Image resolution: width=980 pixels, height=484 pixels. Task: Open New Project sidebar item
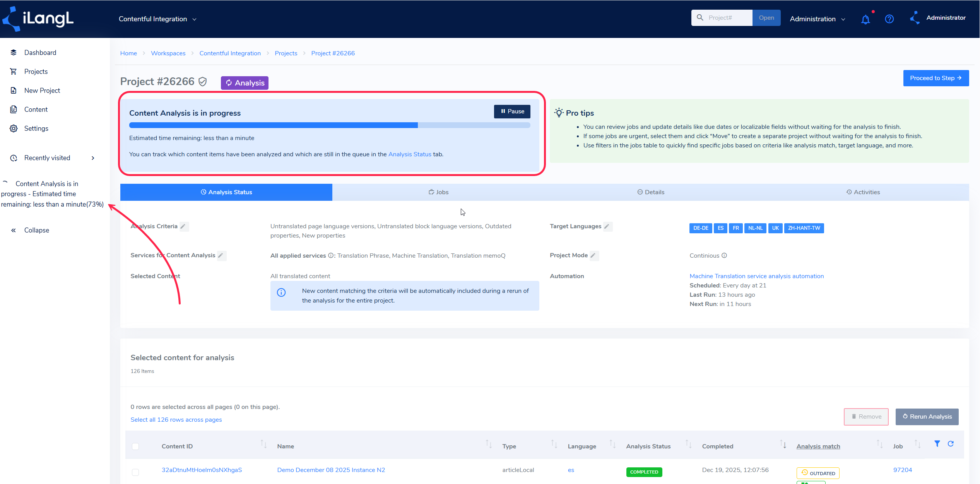(x=42, y=91)
